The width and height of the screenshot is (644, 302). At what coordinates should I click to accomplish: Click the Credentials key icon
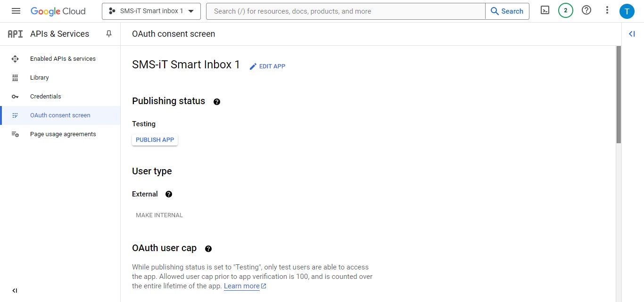click(15, 97)
